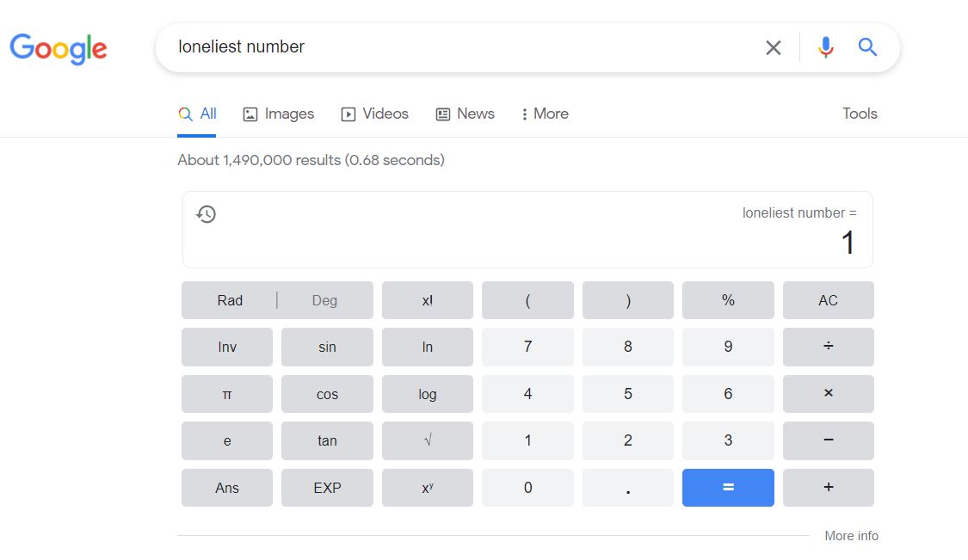Click the number 6 key

pos(728,394)
